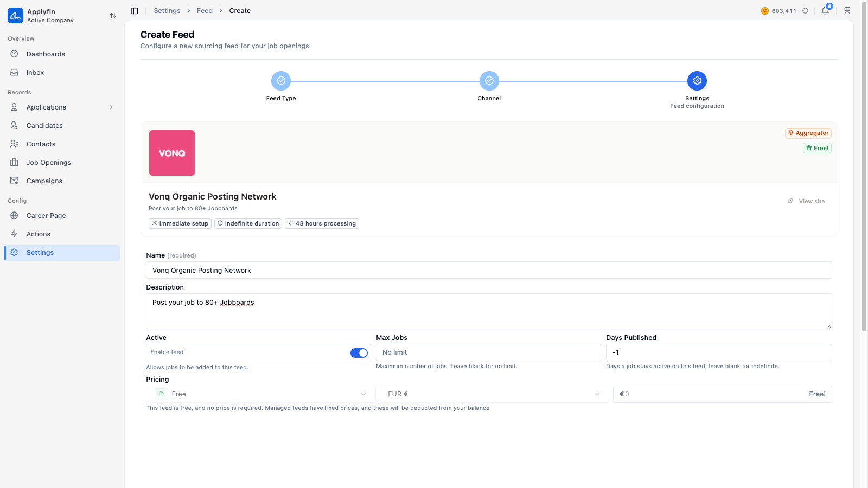This screenshot has width=868, height=488.
Task: Go to Channel step circle
Action: (x=489, y=81)
